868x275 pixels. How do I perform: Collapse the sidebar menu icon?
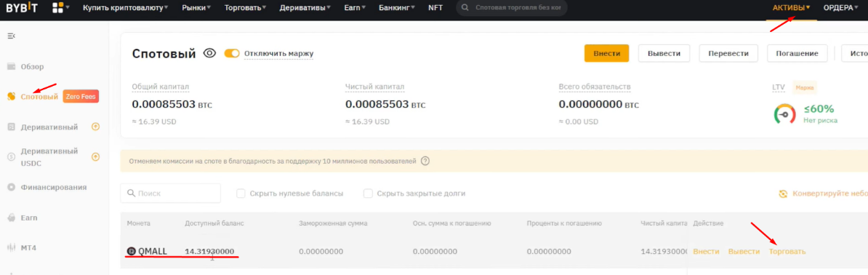[x=11, y=36]
